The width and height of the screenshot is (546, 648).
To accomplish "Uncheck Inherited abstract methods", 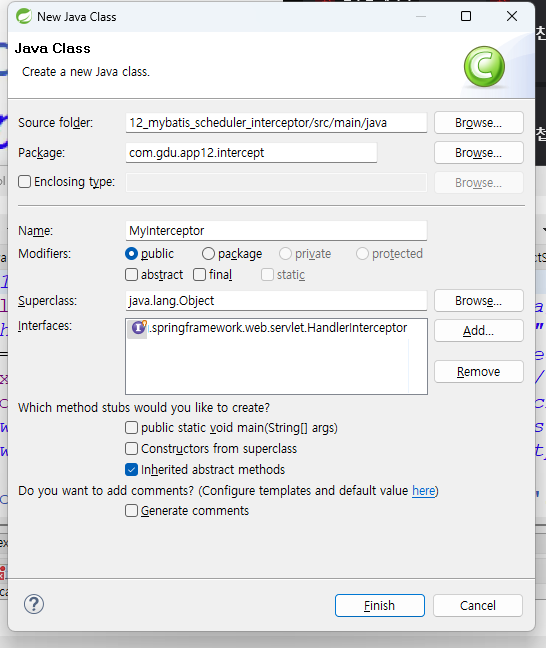I will coord(131,470).
